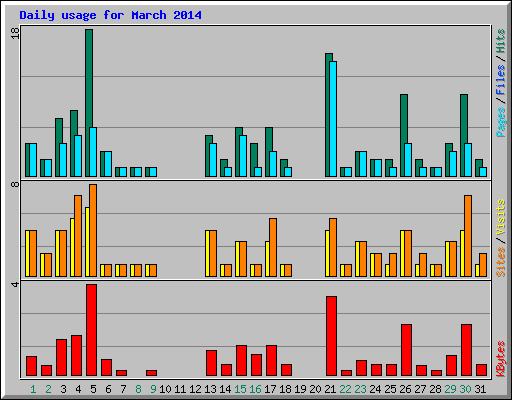
Task: Click the "8" axis value of the middle chart
Action: pyautogui.click(x=16, y=184)
